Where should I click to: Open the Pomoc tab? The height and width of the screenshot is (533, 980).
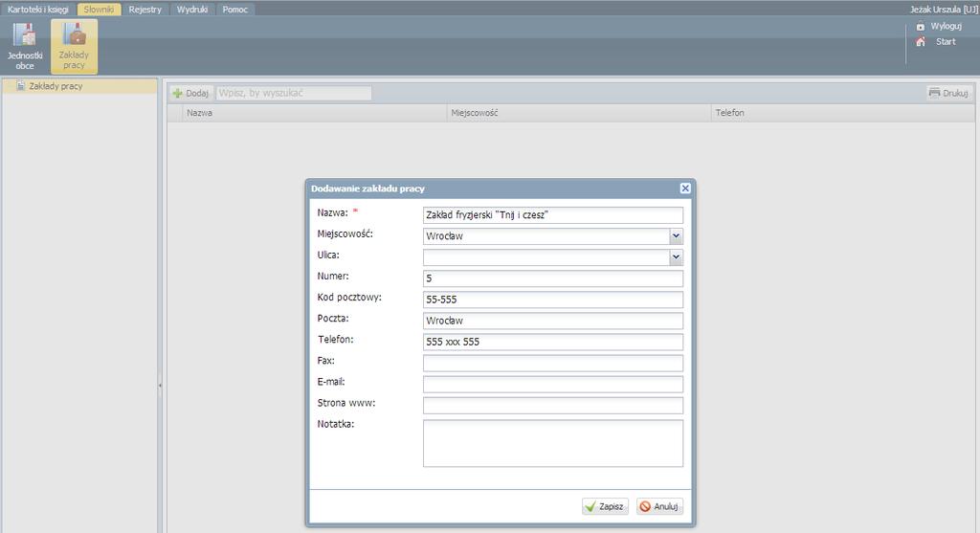(235, 10)
